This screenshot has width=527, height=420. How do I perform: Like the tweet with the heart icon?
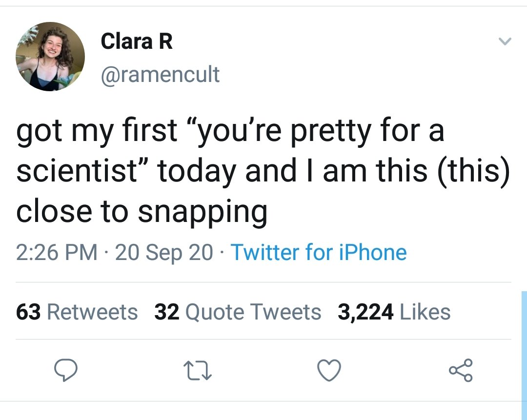(x=329, y=372)
